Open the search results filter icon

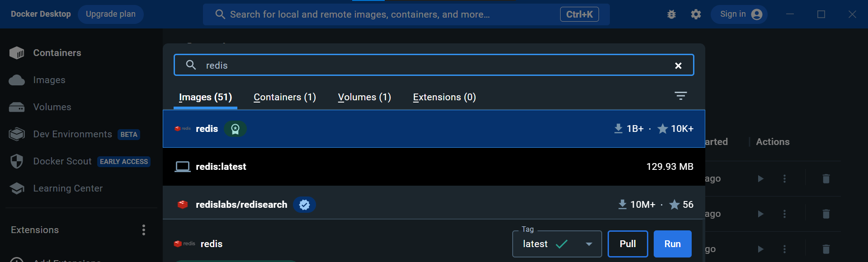[680, 96]
